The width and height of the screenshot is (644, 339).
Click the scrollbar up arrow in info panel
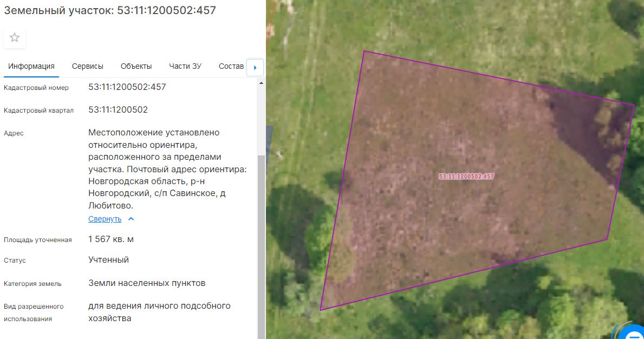(x=261, y=83)
